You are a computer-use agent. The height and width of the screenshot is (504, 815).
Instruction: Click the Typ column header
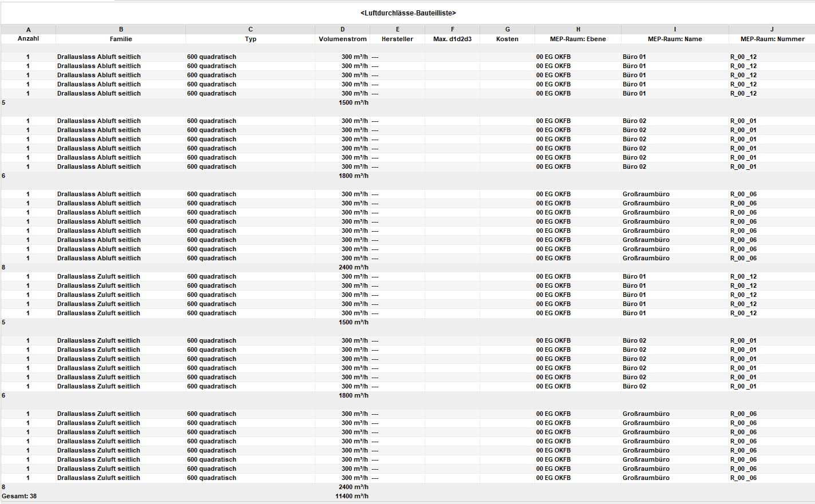coord(250,39)
